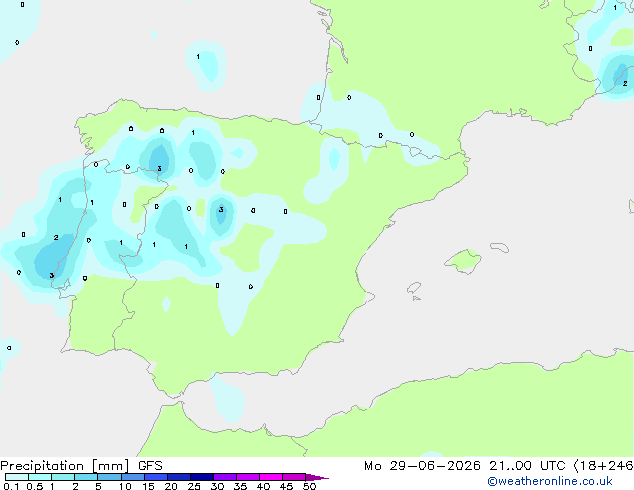The width and height of the screenshot is (634, 490).
Task: Click the "GFS" model label
Action: [x=150, y=466]
